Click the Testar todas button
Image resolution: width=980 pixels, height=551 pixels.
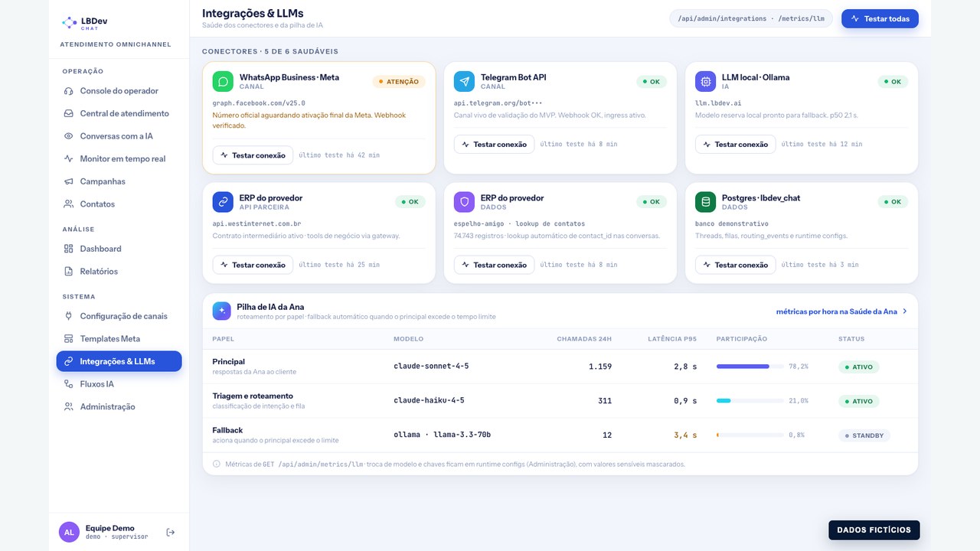pos(880,18)
